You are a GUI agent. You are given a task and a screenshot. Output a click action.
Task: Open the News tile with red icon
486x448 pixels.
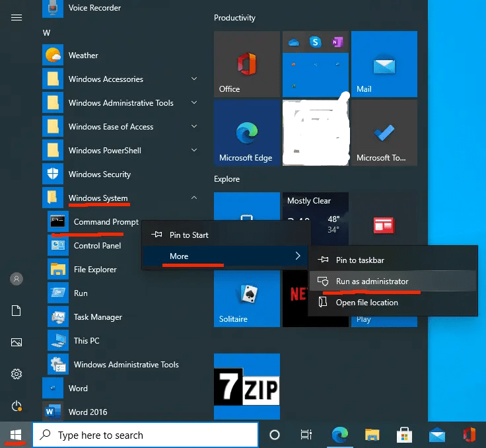point(384,225)
